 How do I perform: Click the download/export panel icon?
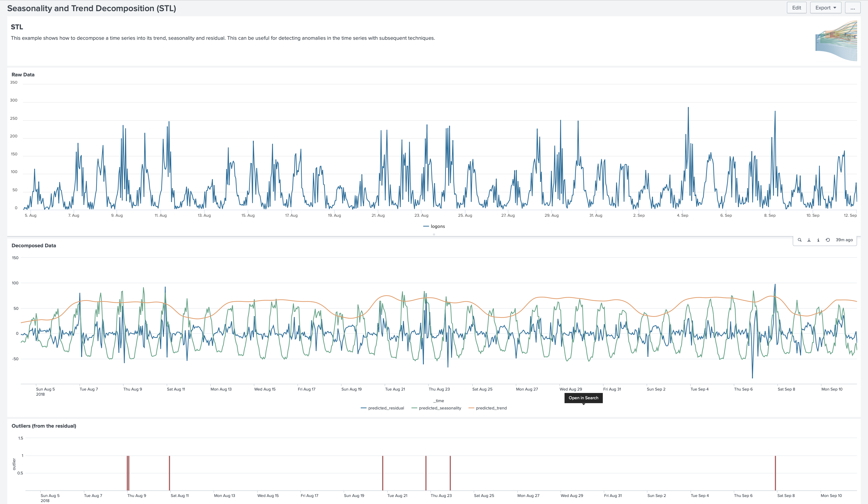coord(809,240)
